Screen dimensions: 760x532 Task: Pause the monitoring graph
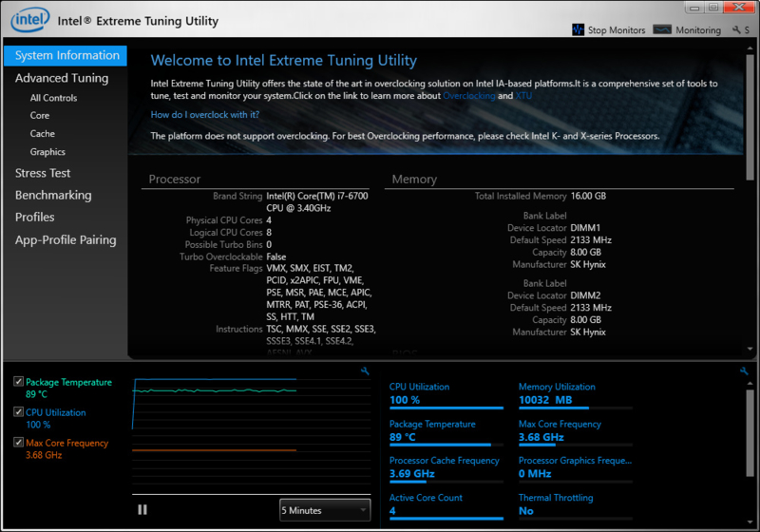[142, 510]
